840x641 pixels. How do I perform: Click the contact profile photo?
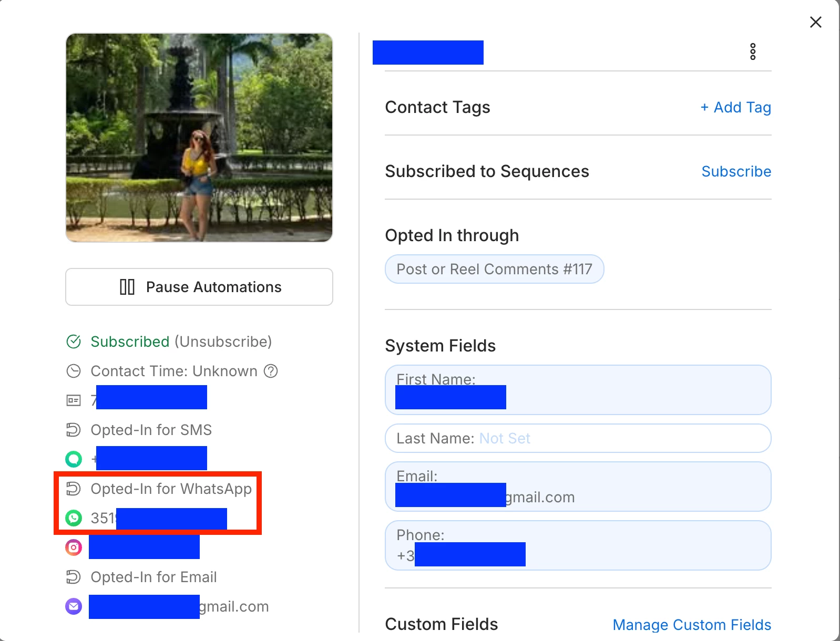click(199, 138)
